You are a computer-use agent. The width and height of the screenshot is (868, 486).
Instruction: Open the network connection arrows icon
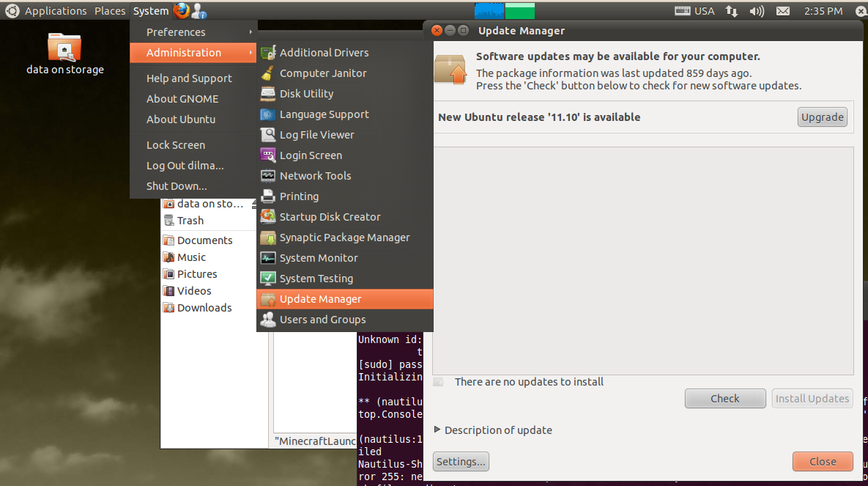point(731,11)
